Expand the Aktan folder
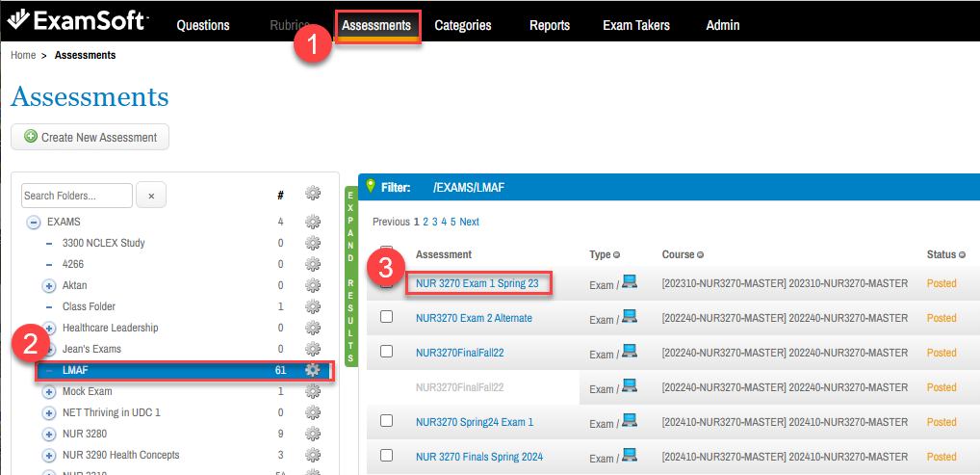Screen dimensions: 980x475 [49, 285]
